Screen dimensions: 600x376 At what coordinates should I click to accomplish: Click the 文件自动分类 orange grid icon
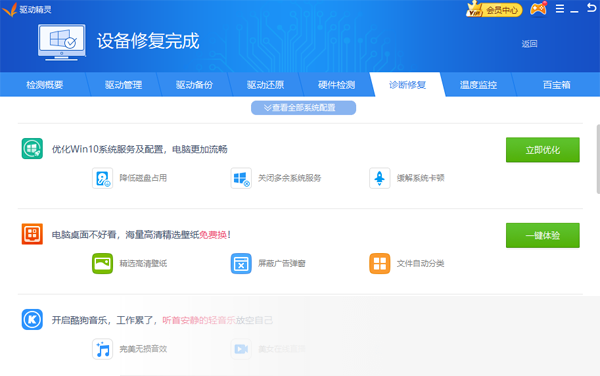pyautogui.click(x=380, y=263)
